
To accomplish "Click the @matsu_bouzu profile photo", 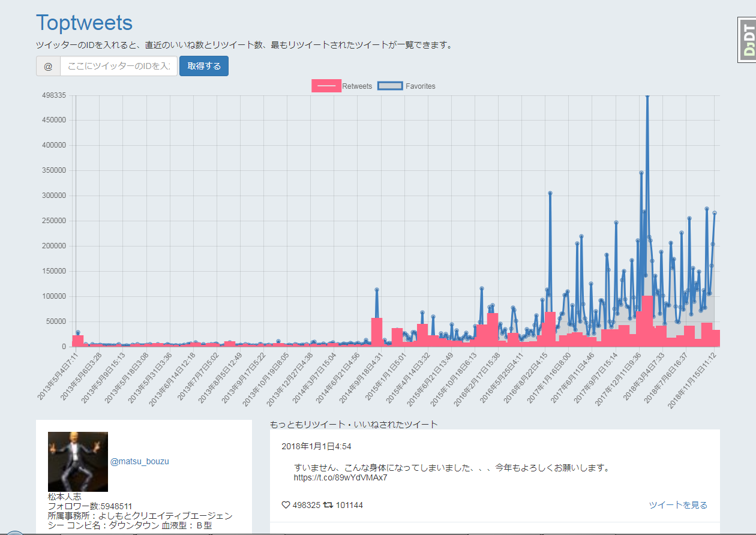I will point(77,462).
